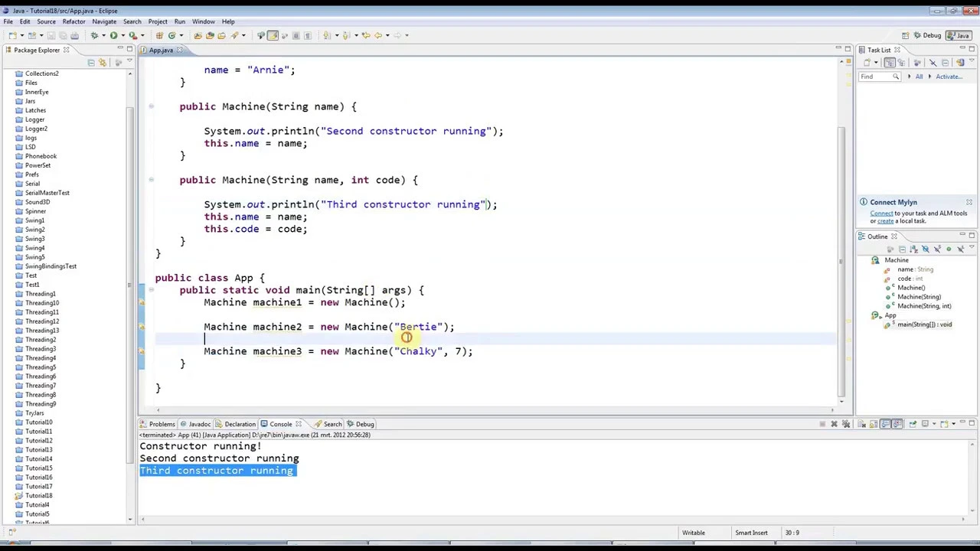Click the Java perspective button
Image resolution: width=980 pixels, height=551 pixels.
tap(958, 35)
